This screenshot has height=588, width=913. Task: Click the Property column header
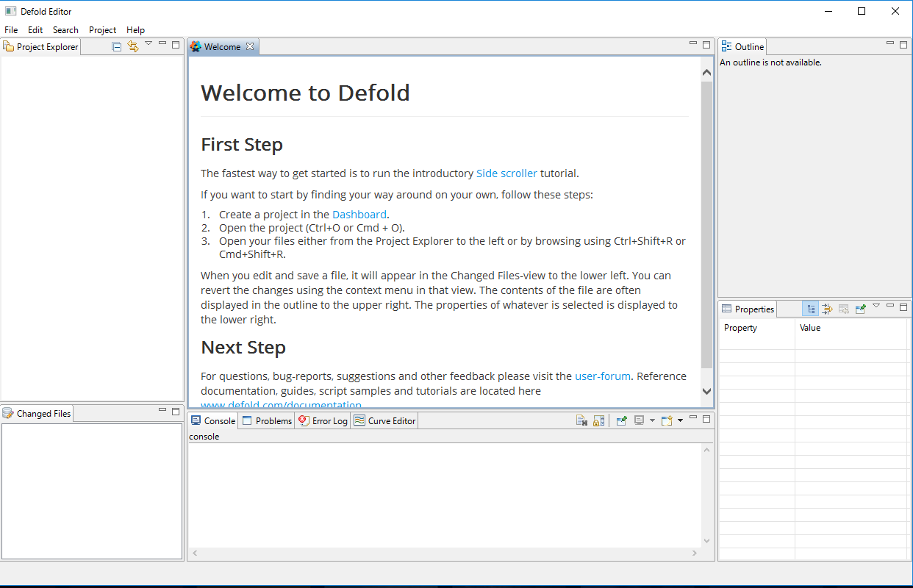click(x=756, y=328)
